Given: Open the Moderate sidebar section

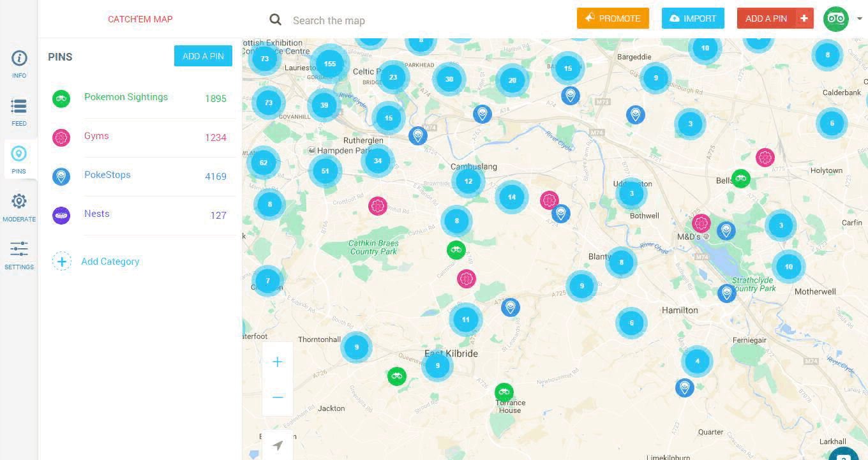Looking at the screenshot, I should (19, 207).
